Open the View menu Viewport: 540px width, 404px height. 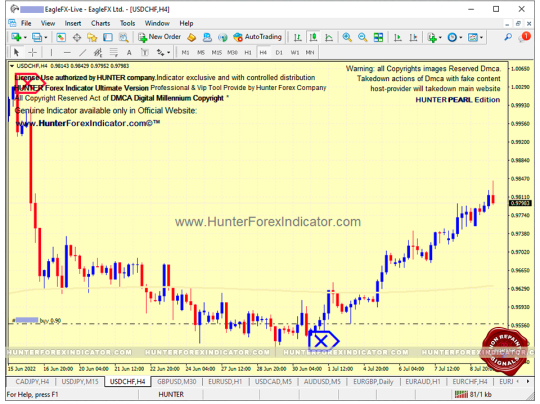[x=48, y=23]
